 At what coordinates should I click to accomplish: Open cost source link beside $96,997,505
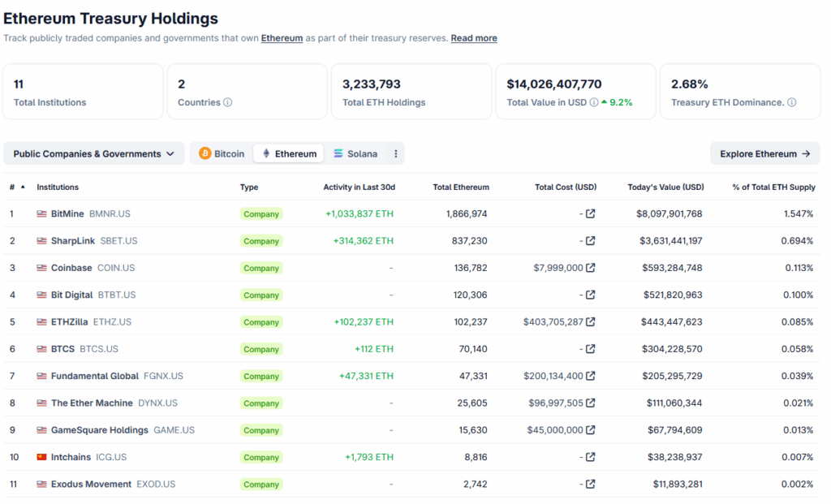coord(591,403)
